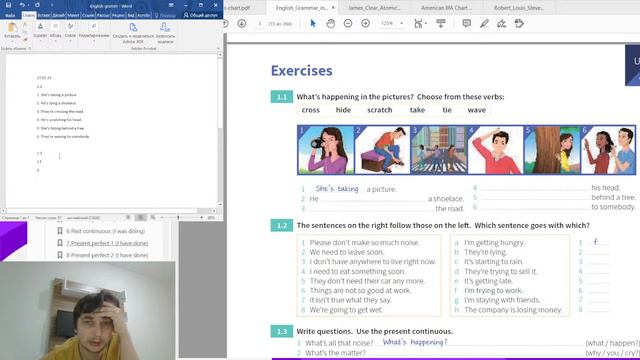Switch Word to Read Mode view
The width and height of the screenshot is (640, 360).
tap(128, 218)
